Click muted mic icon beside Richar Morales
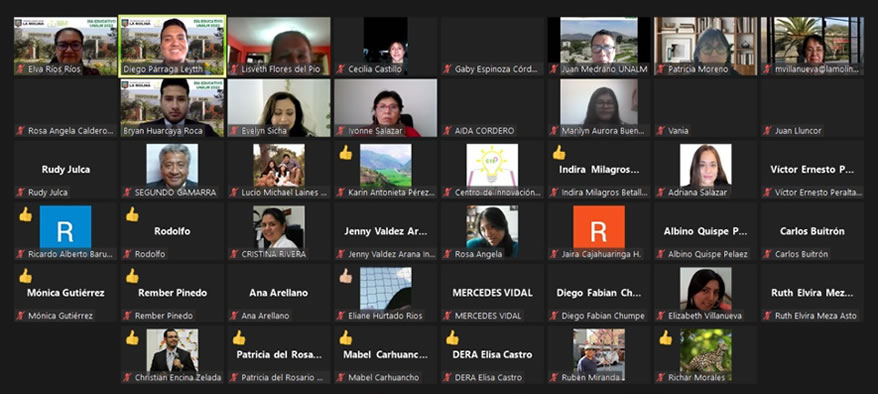The width and height of the screenshot is (878, 394). (x=661, y=378)
